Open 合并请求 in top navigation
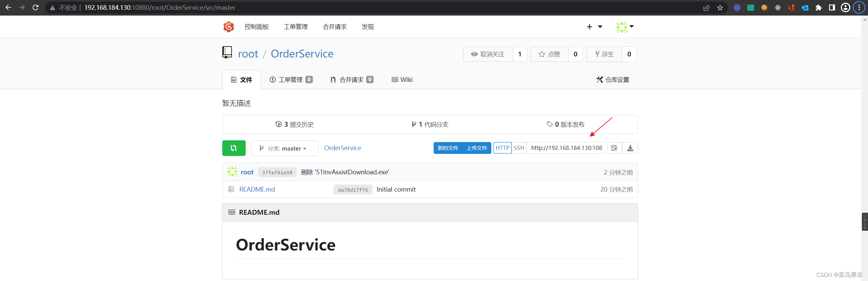 pos(335,27)
